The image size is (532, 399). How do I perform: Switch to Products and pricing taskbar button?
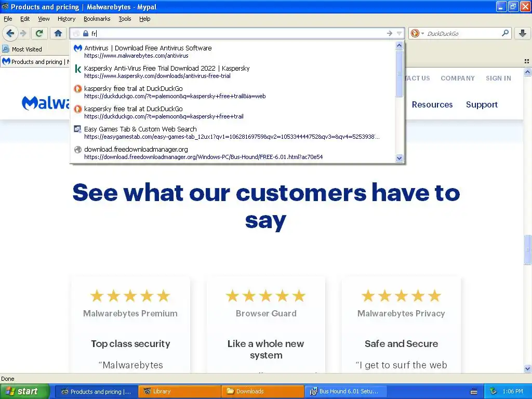96,392
